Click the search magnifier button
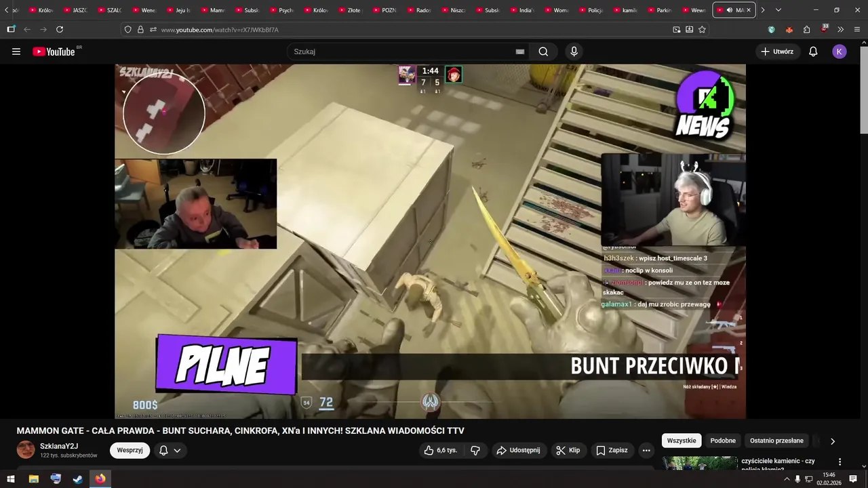Screen dimensions: 868x488 pyautogui.click(x=543, y=52)
